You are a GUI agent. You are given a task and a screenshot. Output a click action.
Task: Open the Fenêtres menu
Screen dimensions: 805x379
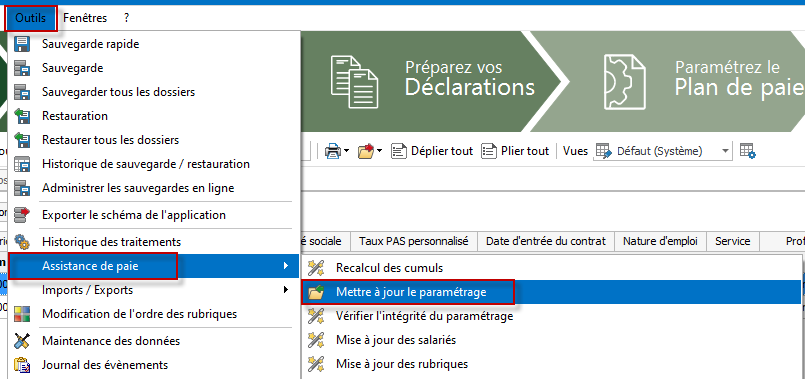click(85, 18)
